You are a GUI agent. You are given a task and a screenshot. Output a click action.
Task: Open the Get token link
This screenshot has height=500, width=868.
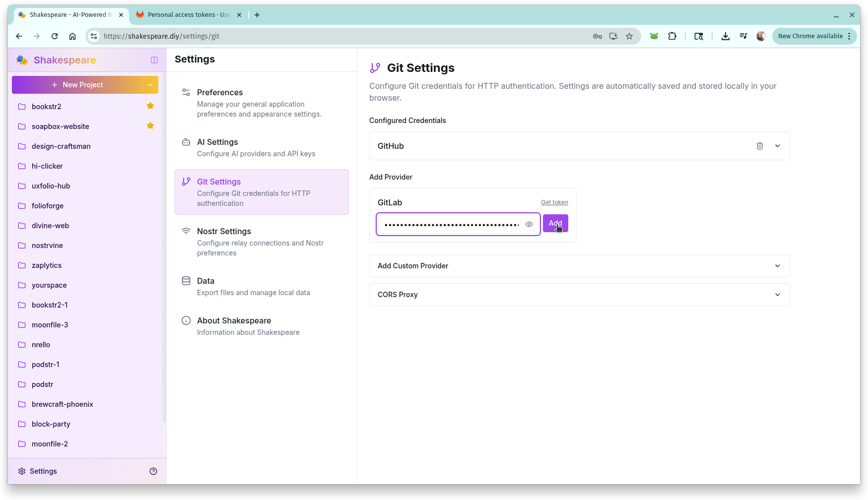[554, 202]
